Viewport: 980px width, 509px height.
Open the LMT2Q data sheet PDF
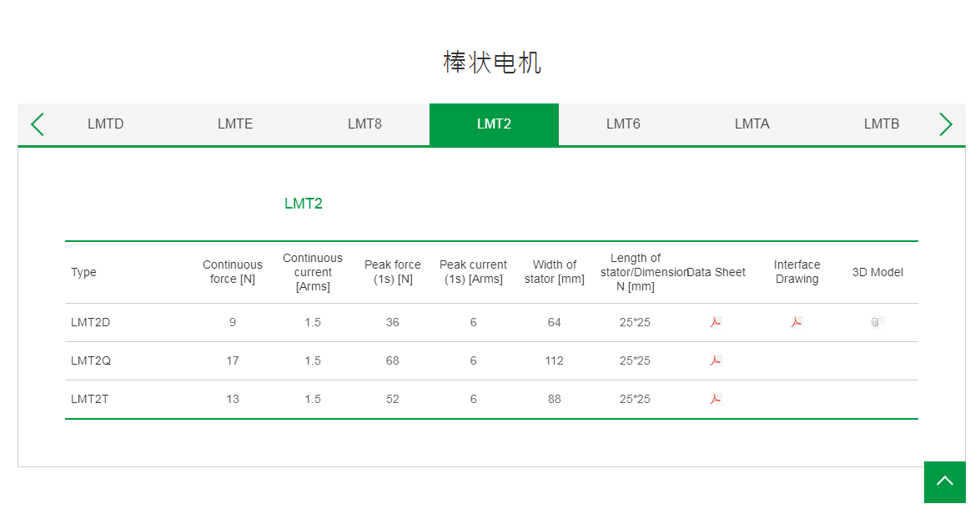715,360
